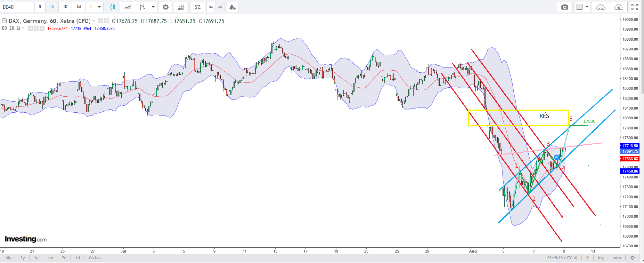
Task: Click the close value C 17691.75
Action: coord(211,21)
